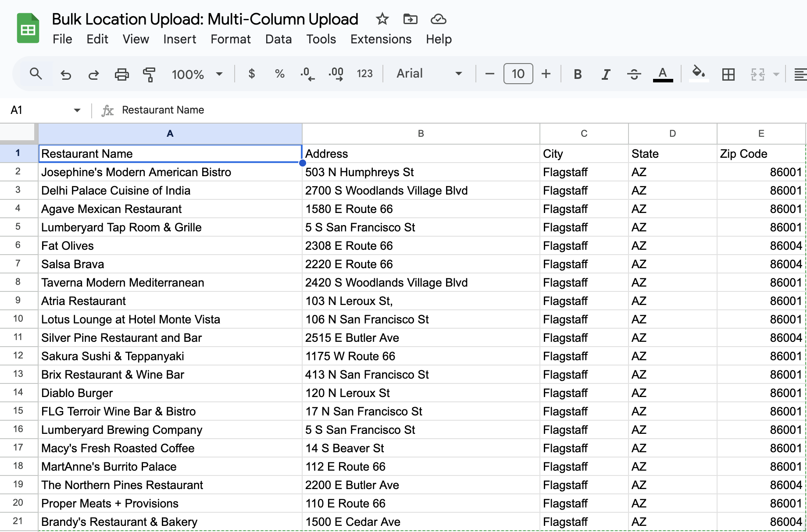Image resolution: width=807 pixels, height=532 pixels.
Task: Select column B header
Action: point(421,134)
